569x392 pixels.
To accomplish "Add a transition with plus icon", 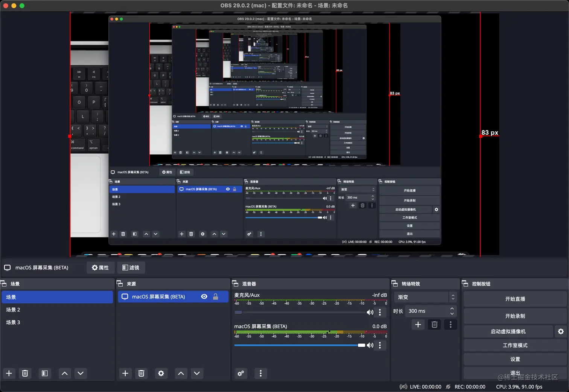I will [418, 324].
